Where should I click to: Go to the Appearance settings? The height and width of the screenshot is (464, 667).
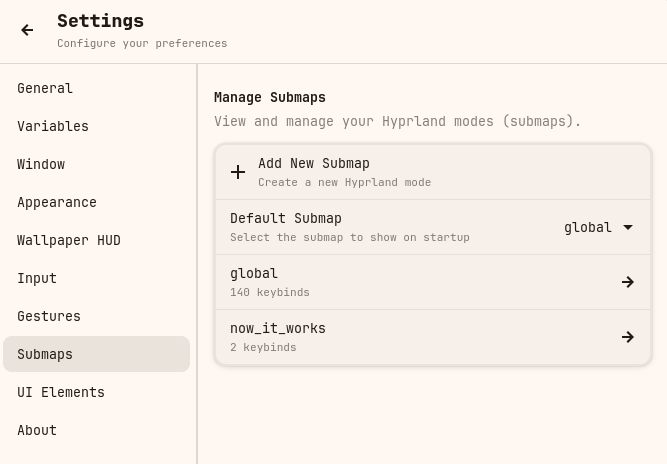(x=57, y=202)
